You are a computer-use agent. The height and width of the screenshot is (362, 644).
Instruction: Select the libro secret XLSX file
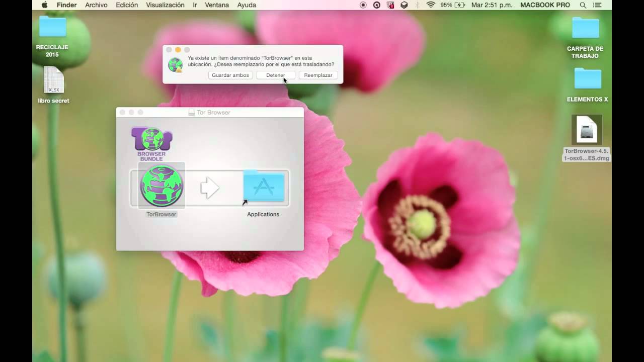coord(54,80)
